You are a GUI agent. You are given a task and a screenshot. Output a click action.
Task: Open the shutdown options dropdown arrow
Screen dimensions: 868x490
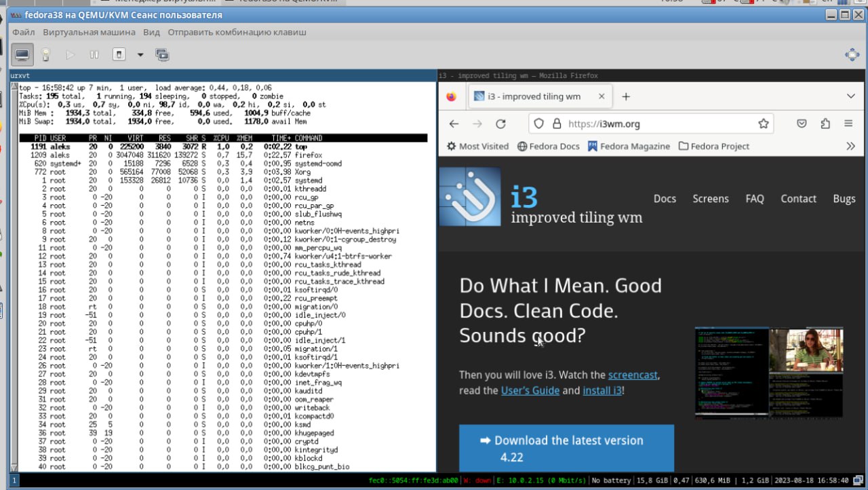140,54
